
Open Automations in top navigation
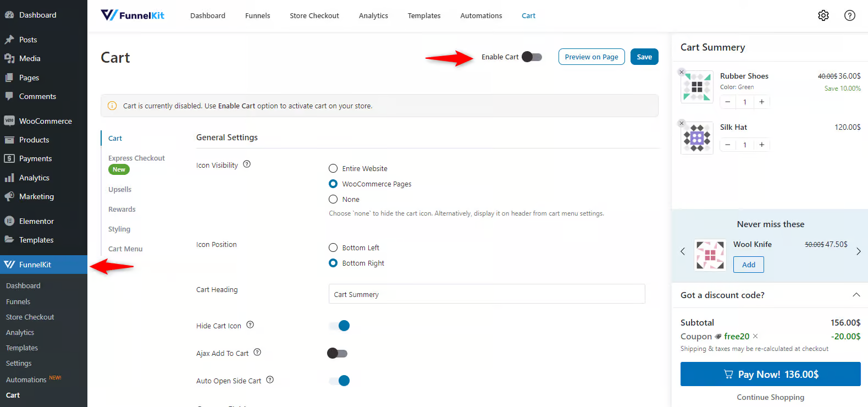pyautogui.click(x=481, y=15)
